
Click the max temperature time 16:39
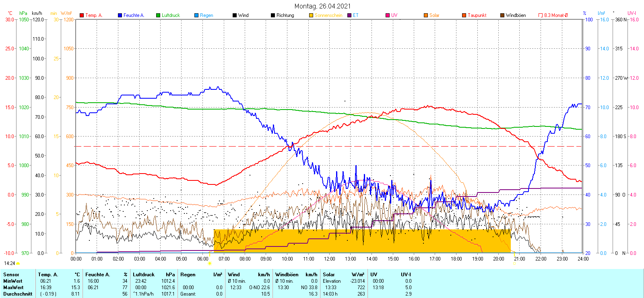tap(45, 288)
